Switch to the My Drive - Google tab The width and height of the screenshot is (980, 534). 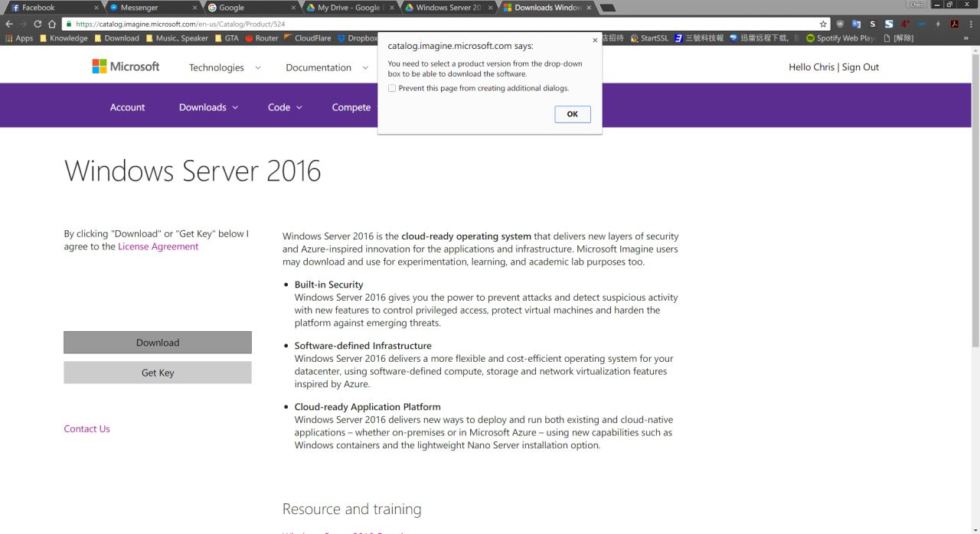click(349, 8)
